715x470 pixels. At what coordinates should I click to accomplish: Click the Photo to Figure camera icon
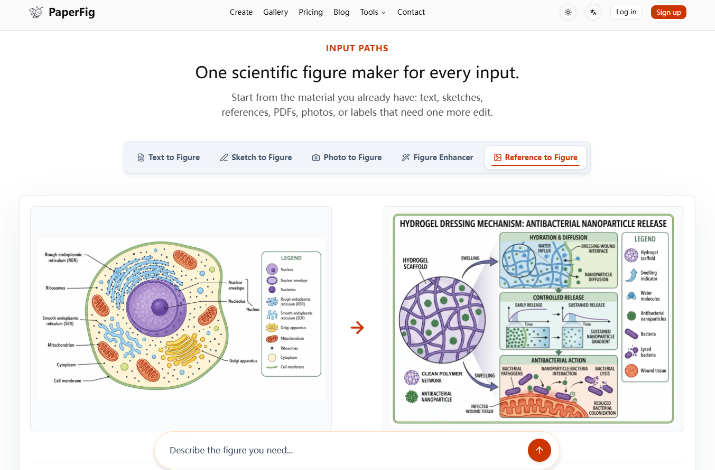pyautogui.click(x=316, y=157)
